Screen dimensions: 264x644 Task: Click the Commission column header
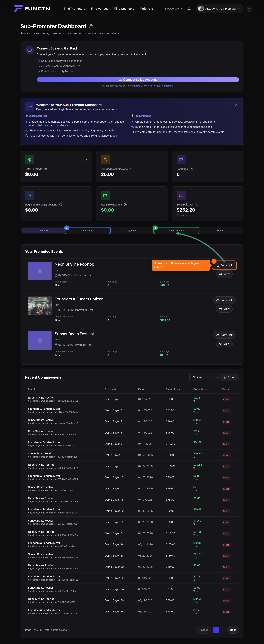(x=201, y=389)
